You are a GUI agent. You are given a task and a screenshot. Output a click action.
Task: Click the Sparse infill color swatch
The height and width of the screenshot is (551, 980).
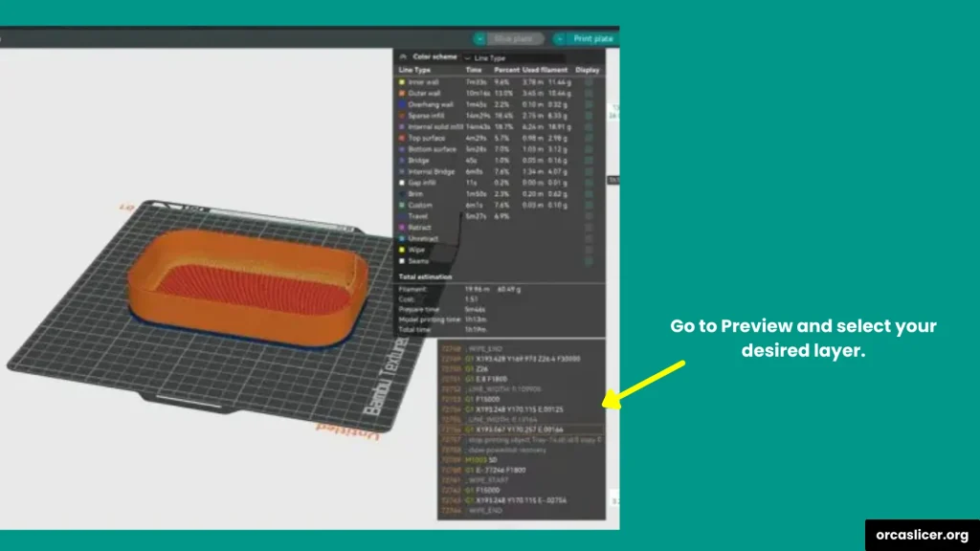[402, 116]
